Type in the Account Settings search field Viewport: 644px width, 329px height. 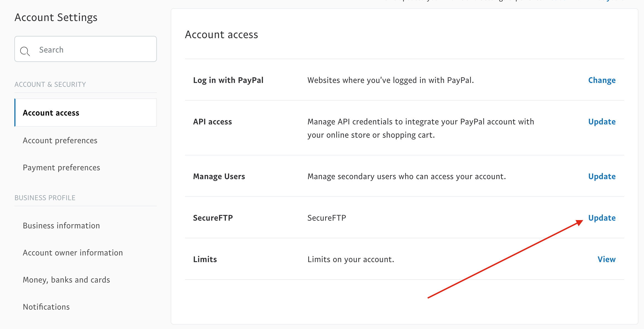(91, 50)
